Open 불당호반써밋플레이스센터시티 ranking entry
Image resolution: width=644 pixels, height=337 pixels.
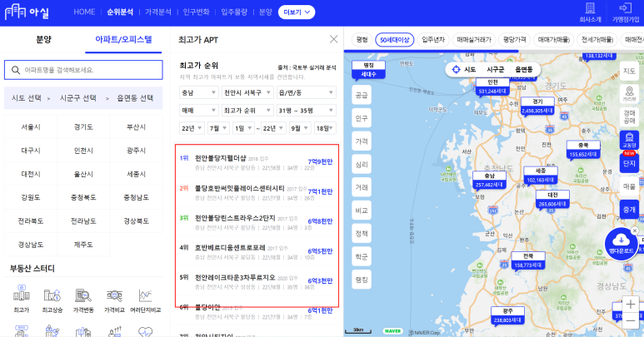click(257, 192)
